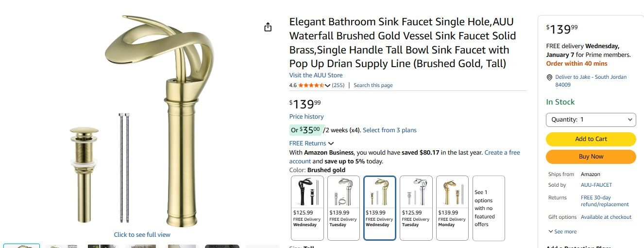Click Select from 3 plans link
This screenshot has height=248, width=644.
(x=390, y=130)
